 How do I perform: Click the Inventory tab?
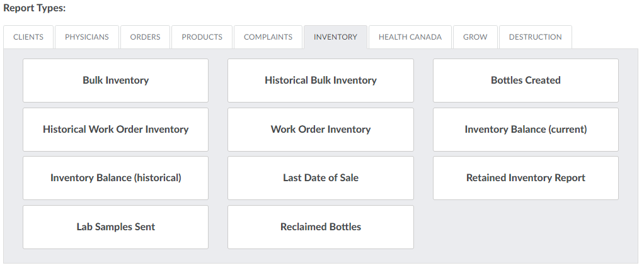tap(335, 37)
